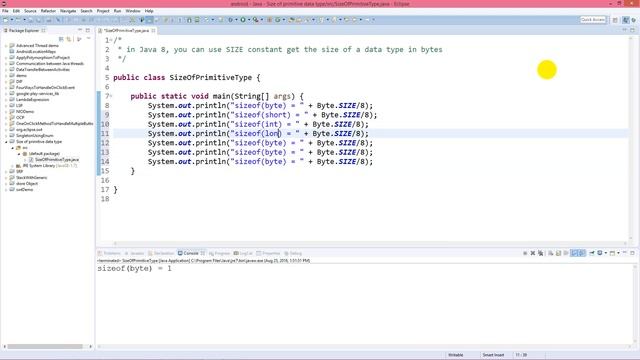Viewport: 640px width, 360px height.
Task: Select the Console tab
Action: [x=191, y=253]
